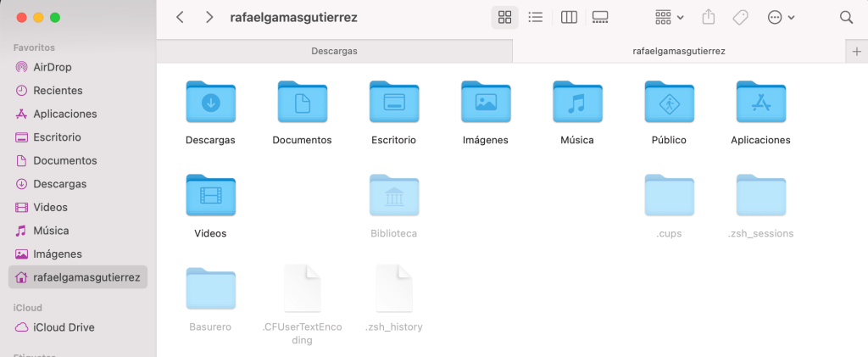
Task: Switch to column view
Action: click(x=570, y=17)
